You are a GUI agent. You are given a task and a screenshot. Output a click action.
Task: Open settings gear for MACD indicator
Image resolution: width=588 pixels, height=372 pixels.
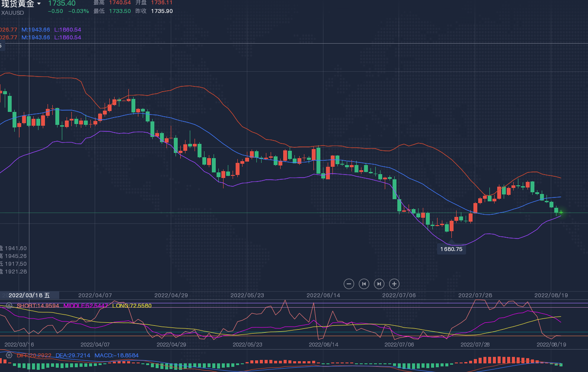tap(9, 355)
